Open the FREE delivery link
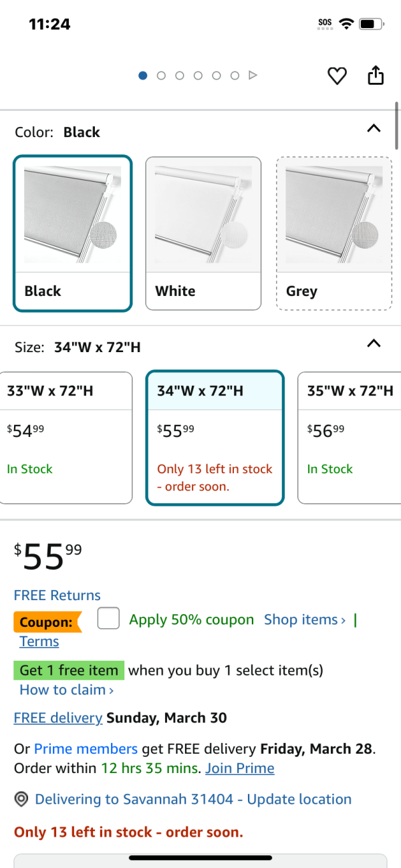 tap(58, 718)
